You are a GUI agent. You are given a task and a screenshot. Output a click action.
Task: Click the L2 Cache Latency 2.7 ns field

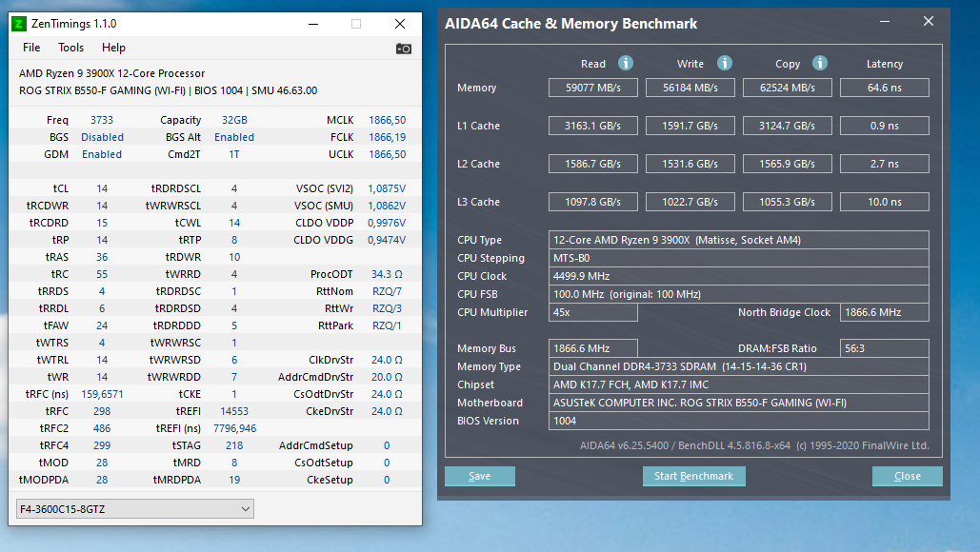pos(885,164)
